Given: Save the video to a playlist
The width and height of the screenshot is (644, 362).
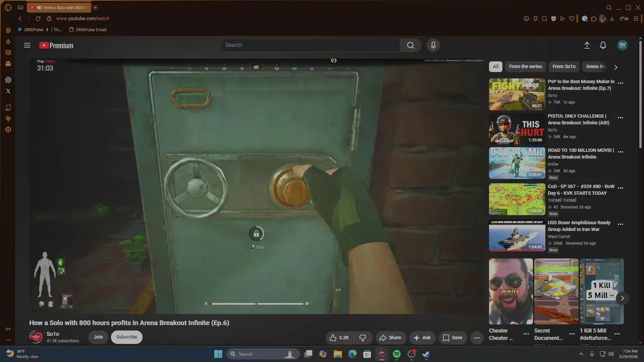Looking at the screenshot, I should (x=452, y=338).
